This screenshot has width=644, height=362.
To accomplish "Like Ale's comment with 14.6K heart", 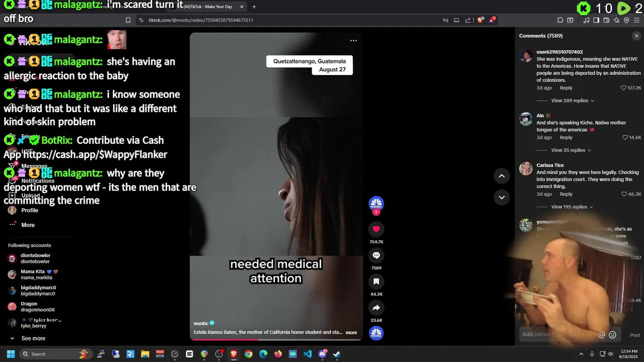I will (625, 137).
